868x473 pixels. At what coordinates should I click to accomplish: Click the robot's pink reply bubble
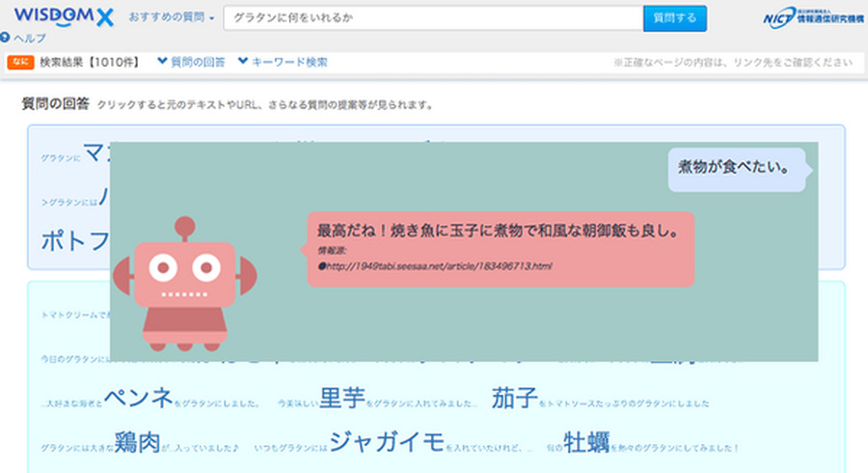tap(500, 249)
